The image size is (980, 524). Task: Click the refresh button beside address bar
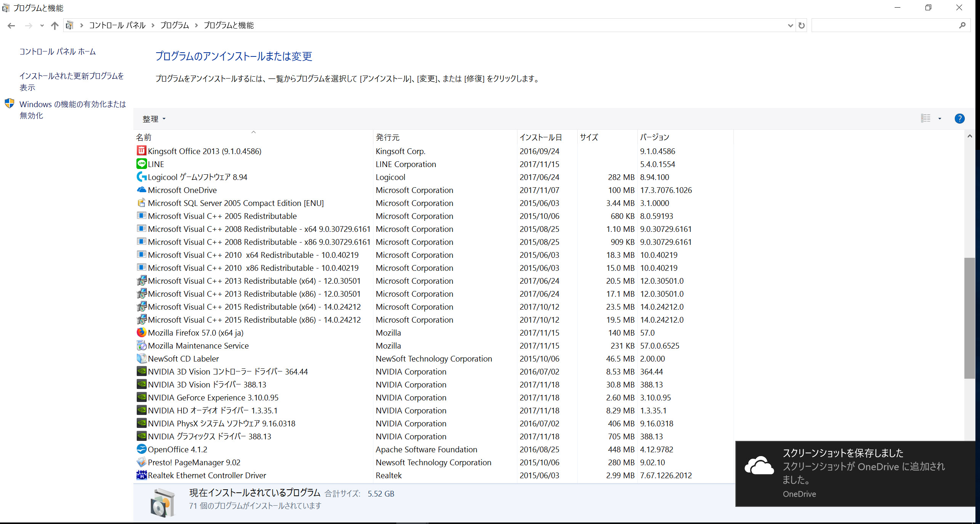point(802,26)
